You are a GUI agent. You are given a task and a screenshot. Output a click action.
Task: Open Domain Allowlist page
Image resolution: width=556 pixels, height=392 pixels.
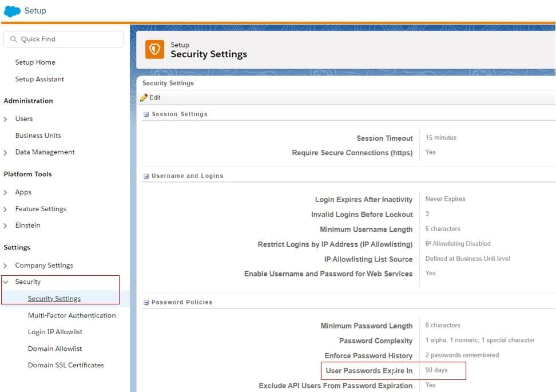pos(55,349)
